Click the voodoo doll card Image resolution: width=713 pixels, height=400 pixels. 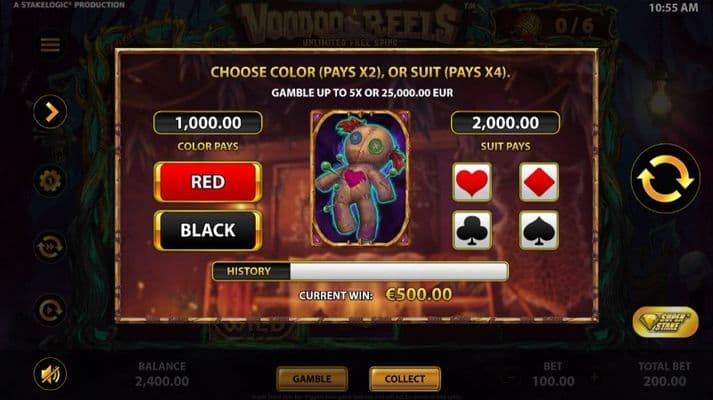(360, 179)
